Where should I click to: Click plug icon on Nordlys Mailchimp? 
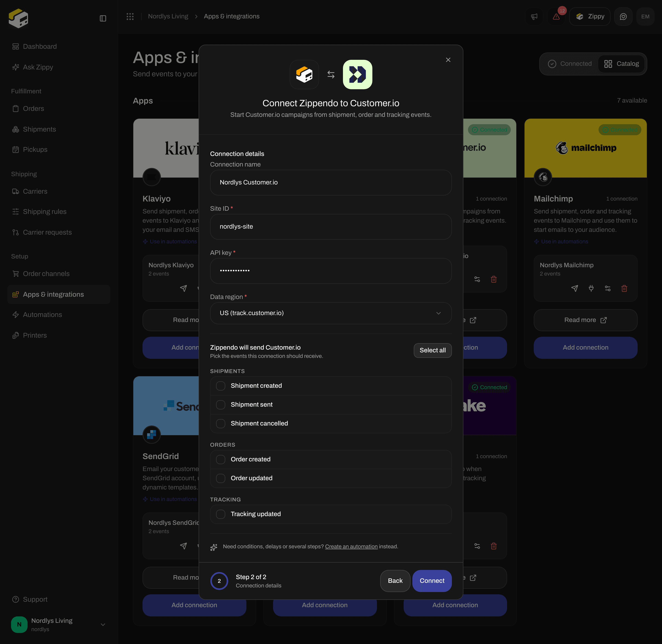591,288
